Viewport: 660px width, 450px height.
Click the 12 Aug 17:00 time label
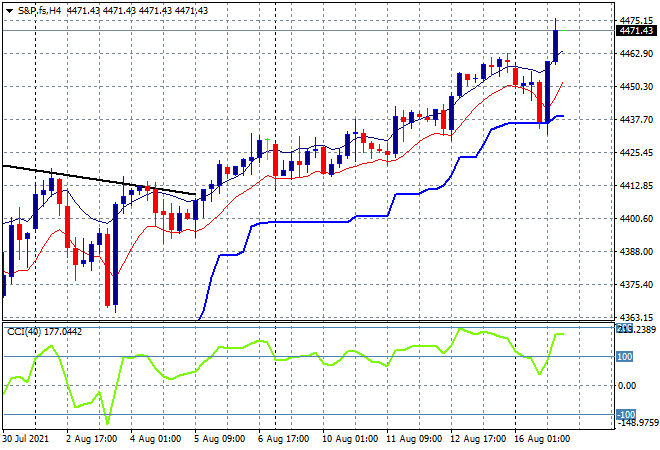[x=478, y=439]
